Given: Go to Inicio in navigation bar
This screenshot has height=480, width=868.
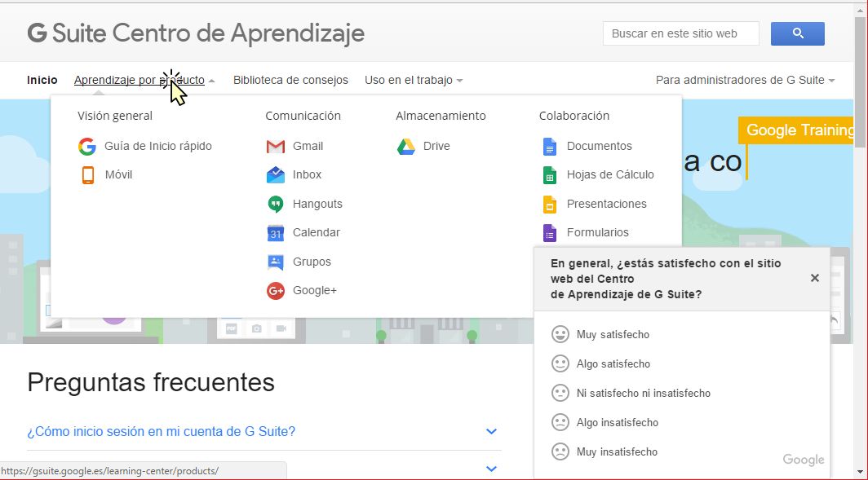Looking at the screenshot, I should [x=42, y=80].
